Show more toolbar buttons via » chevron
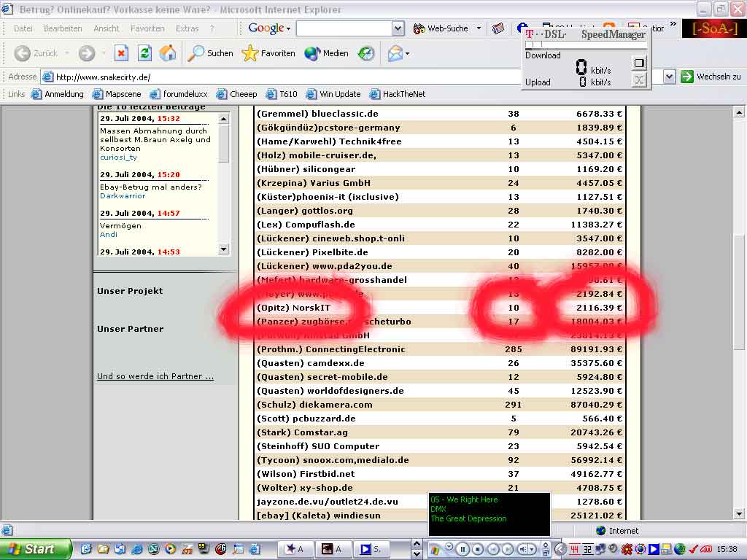 673,24
